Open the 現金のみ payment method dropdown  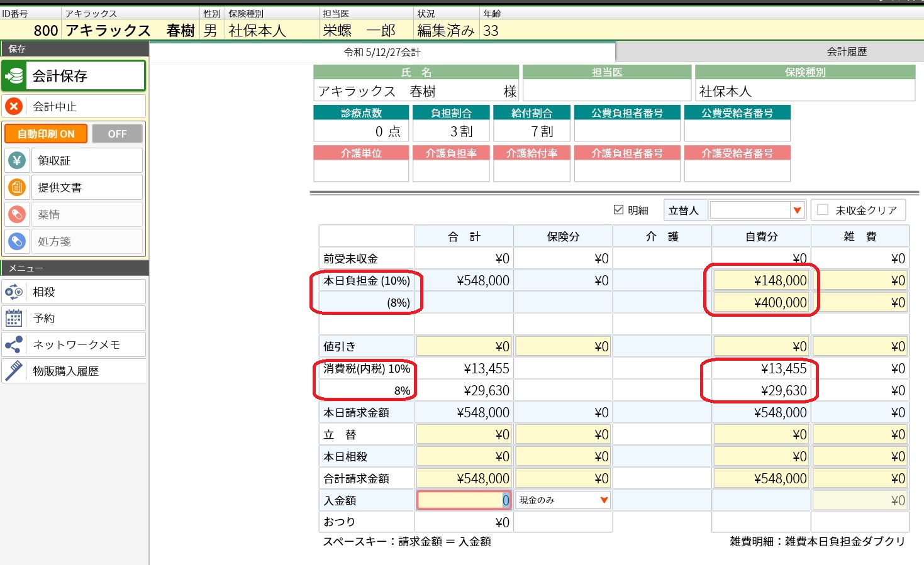tap(604, 500)
